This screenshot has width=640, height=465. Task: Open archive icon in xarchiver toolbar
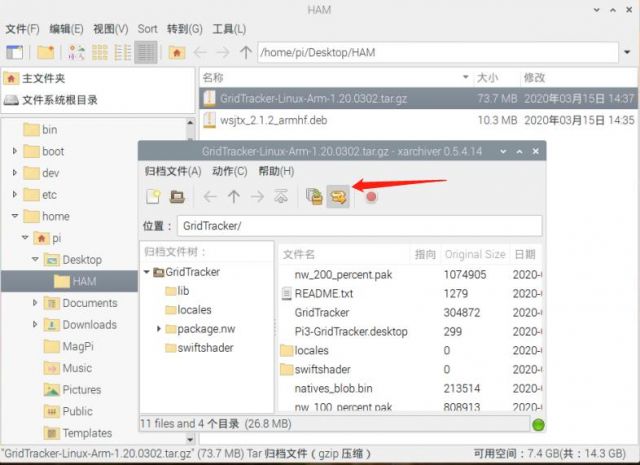[177, 197]
